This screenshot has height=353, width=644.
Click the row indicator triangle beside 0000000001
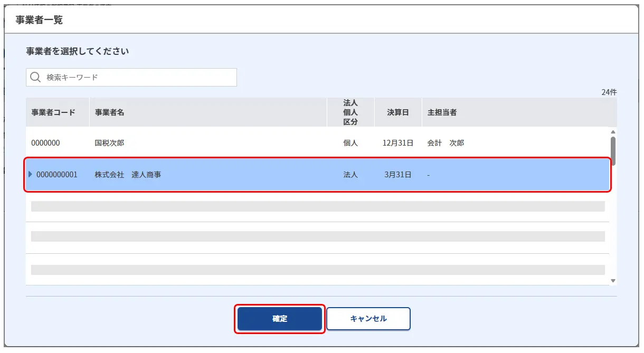click(x=30, y=174)
